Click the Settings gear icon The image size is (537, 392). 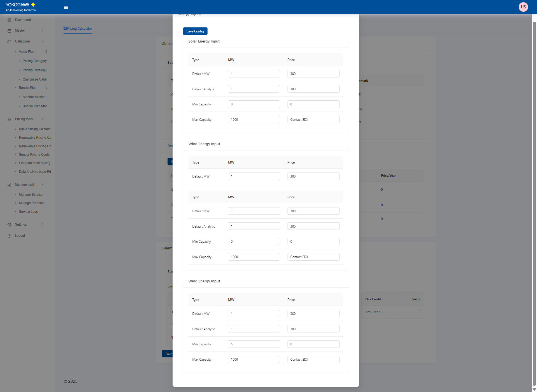click(x=9, y=225)
